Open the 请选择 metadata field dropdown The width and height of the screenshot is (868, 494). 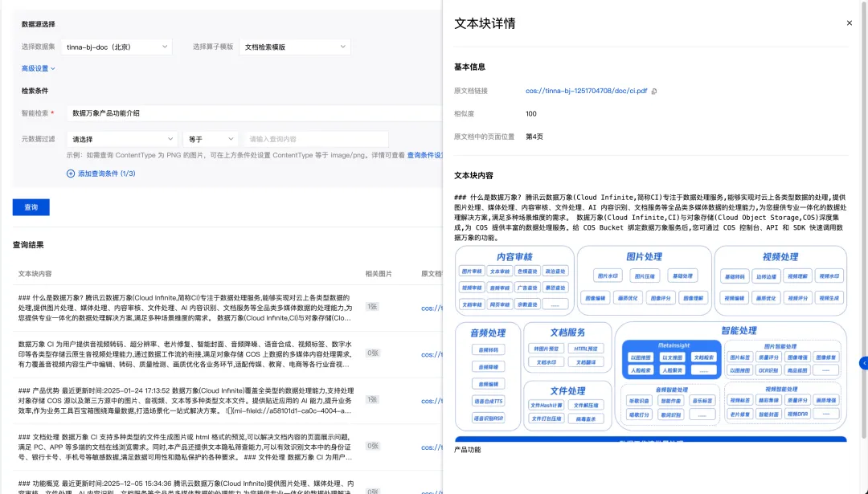(x=121, y=138)
